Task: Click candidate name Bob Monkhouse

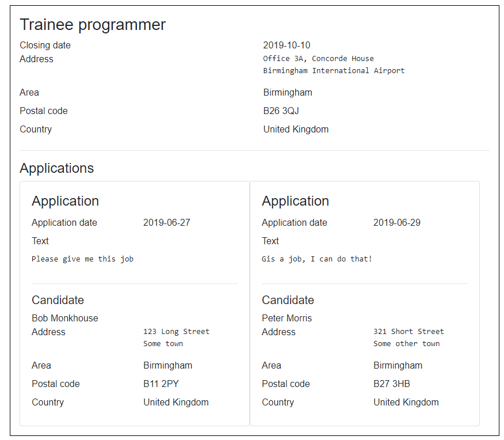Action: click(x=65, y=318)
